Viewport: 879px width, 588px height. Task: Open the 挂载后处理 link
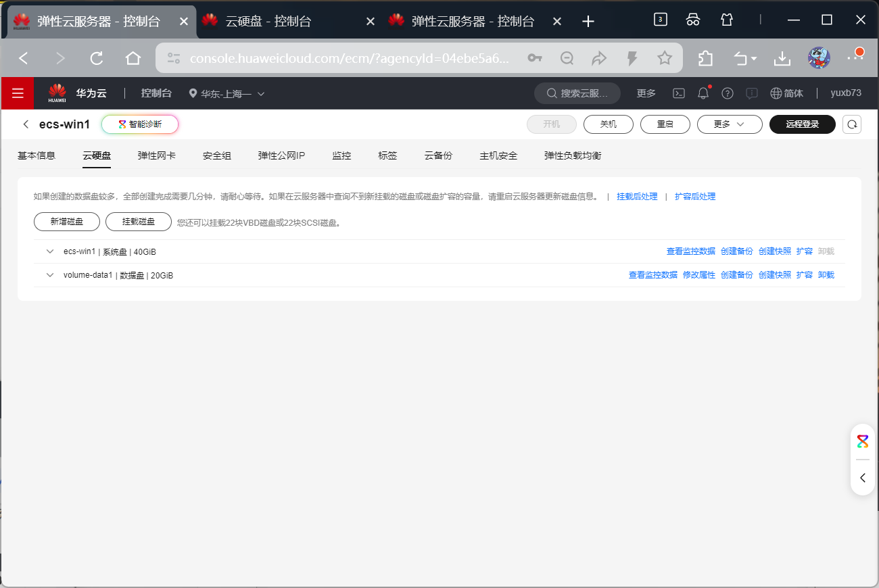pos(637,197)
